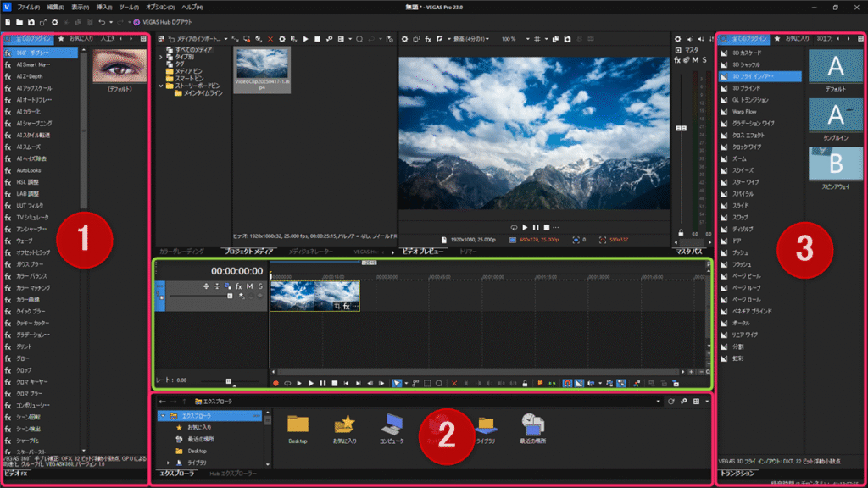Screen dimensions: 868x488
Task: Mute the video track with M button
Action: click(250, 286)
